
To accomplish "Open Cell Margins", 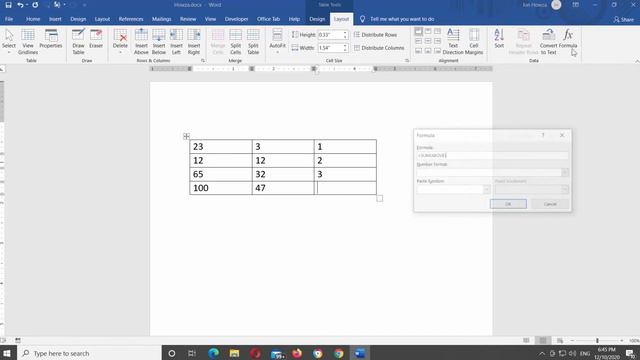I will pos(473,42).
